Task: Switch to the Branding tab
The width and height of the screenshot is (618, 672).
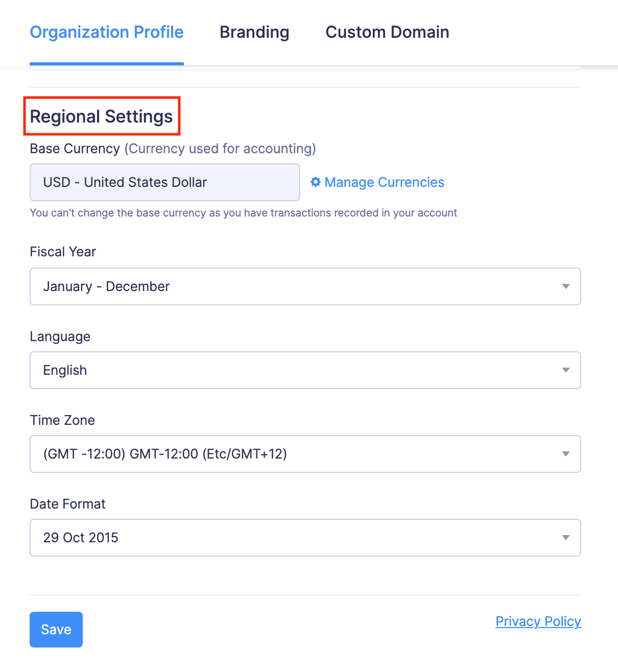Action: 254,32
